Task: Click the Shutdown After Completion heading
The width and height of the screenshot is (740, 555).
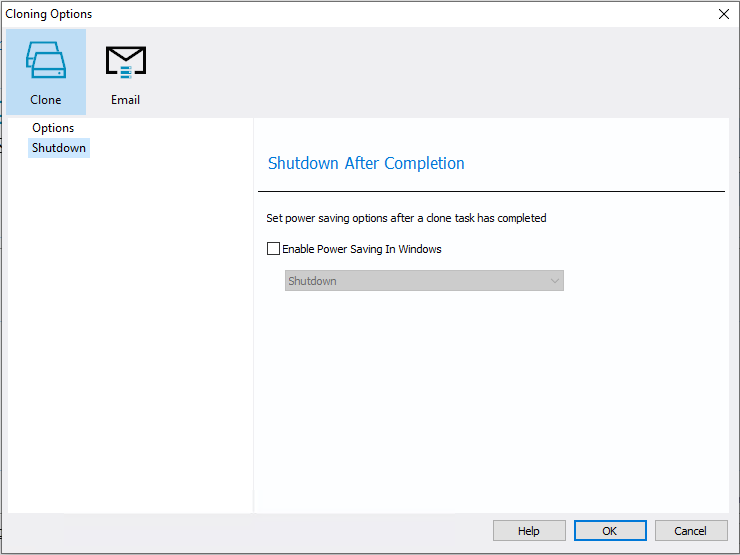Action: click(366, 163)
